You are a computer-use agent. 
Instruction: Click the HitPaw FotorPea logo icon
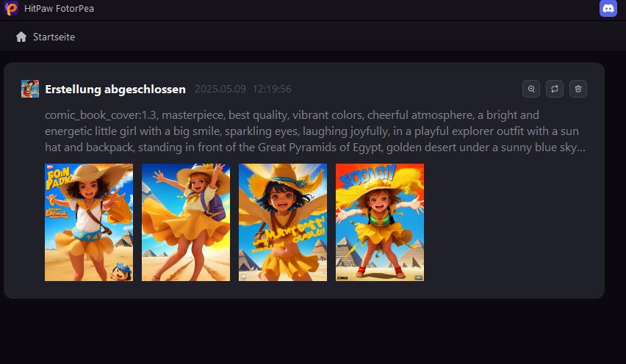tap(11, 8)
